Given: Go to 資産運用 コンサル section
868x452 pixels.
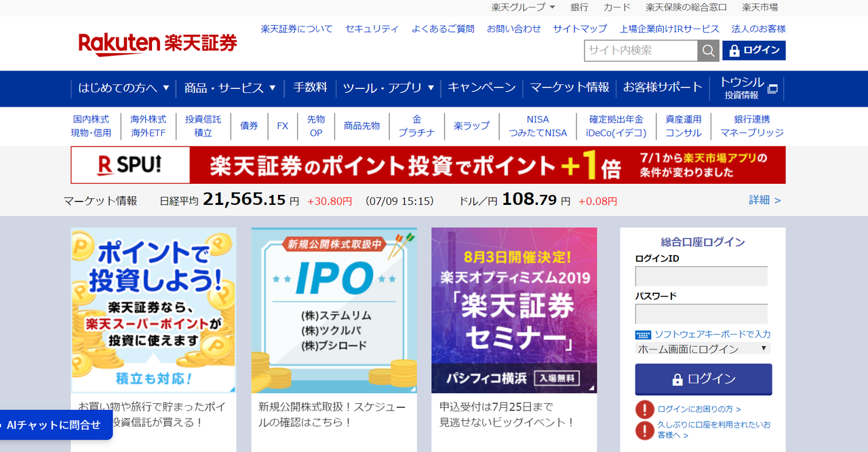Looking at the screenshot, I should point(684,126).
